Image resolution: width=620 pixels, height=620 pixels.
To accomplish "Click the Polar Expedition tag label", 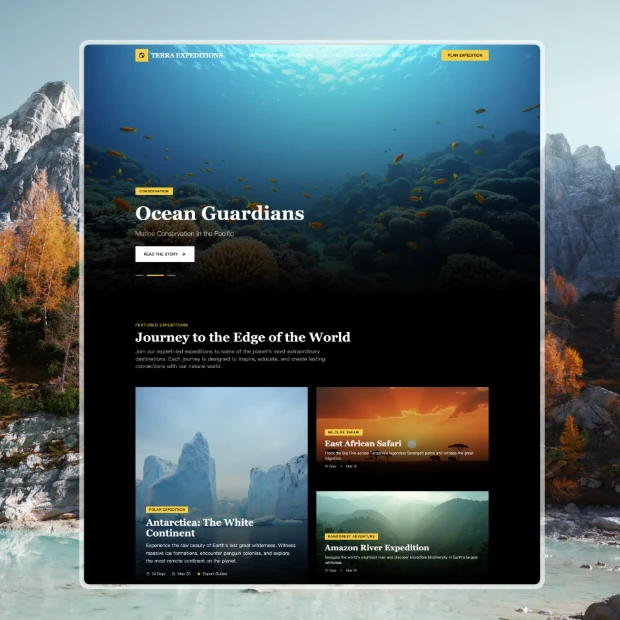I will (x=168, y=510).
